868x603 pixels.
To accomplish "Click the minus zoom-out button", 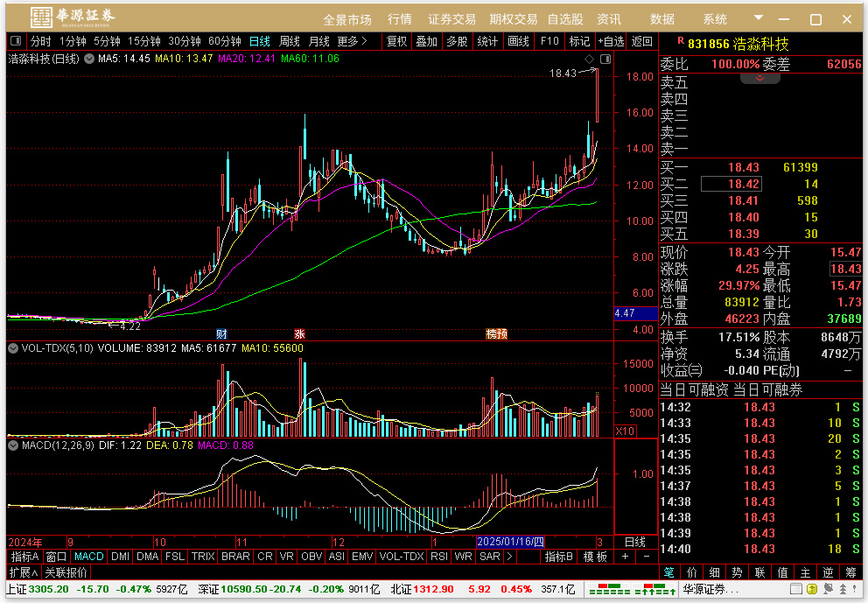I will pyautogui.click(x=647, y=557).
